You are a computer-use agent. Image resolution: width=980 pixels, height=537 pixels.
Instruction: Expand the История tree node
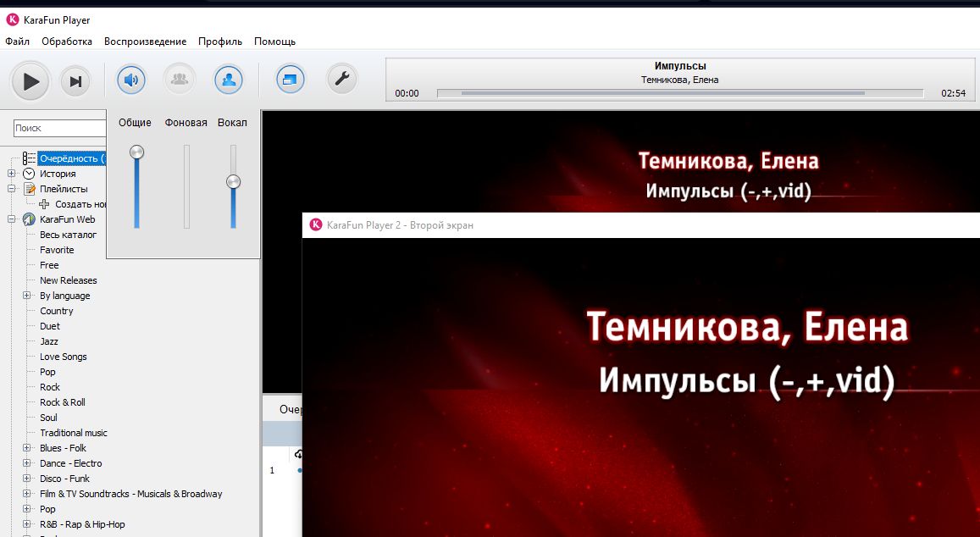click(x=11, y=174)
